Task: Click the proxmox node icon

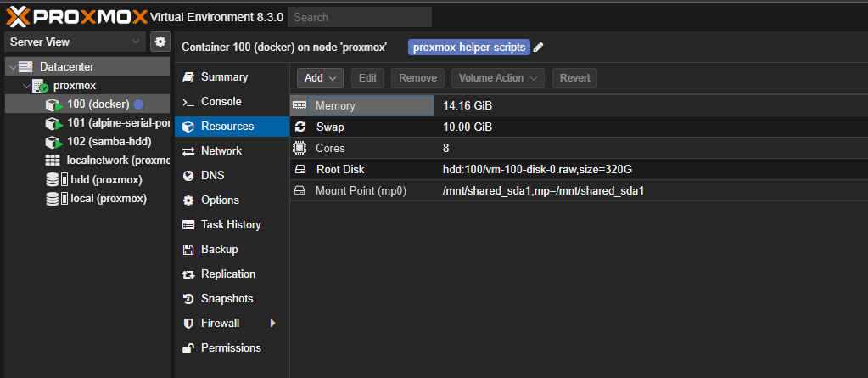Action: click(x=41, y=86)
